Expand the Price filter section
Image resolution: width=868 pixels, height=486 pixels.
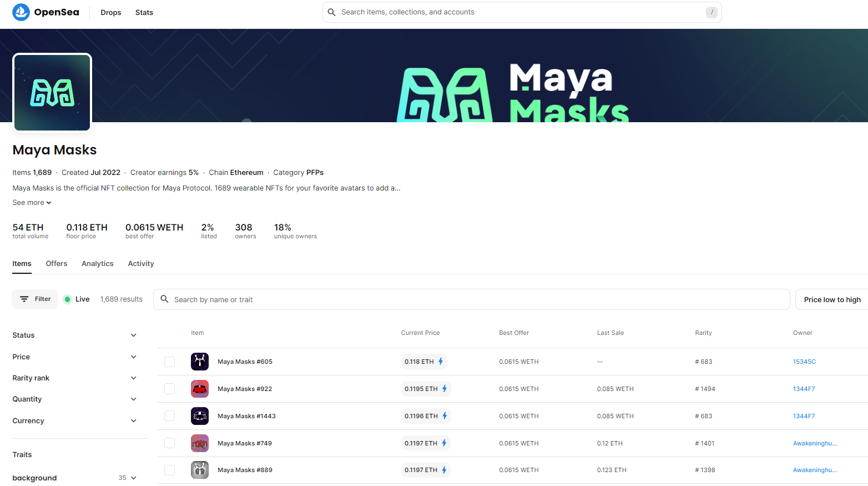[x=75, y=357]
